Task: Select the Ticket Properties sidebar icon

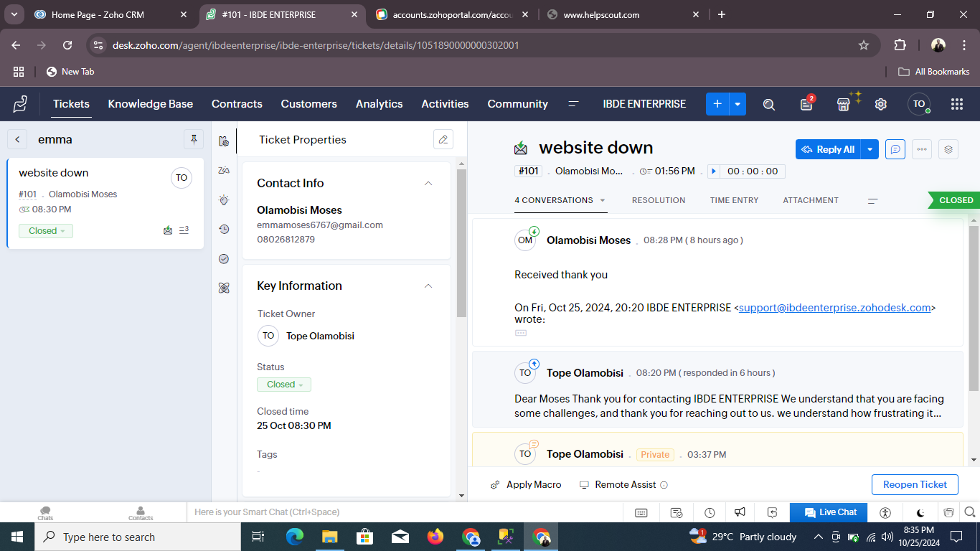Action: point(224,141)
